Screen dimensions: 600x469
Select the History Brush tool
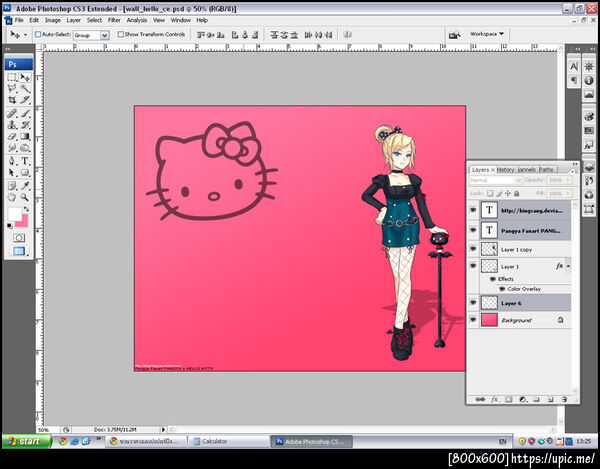click(25, 125)
